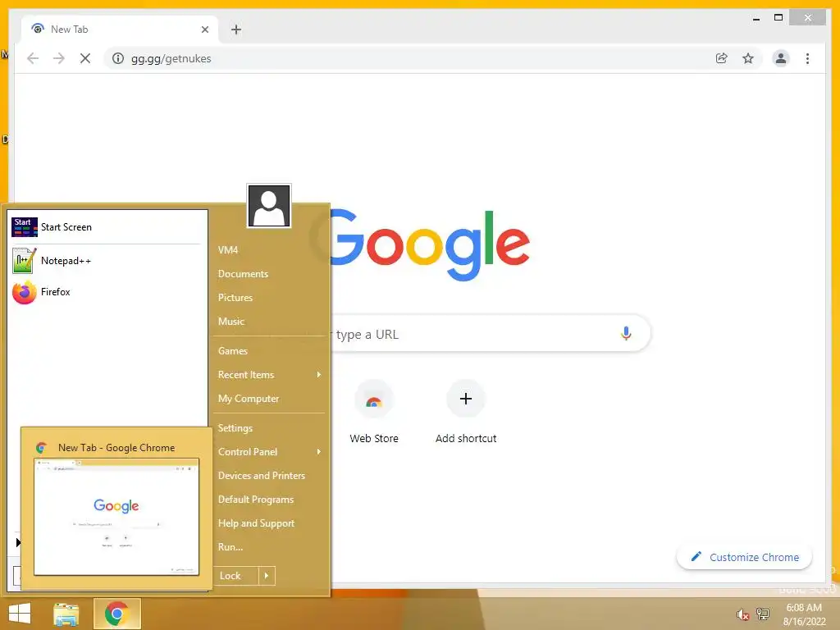Launch Firefox from start menu

click(x=107, y=292)
